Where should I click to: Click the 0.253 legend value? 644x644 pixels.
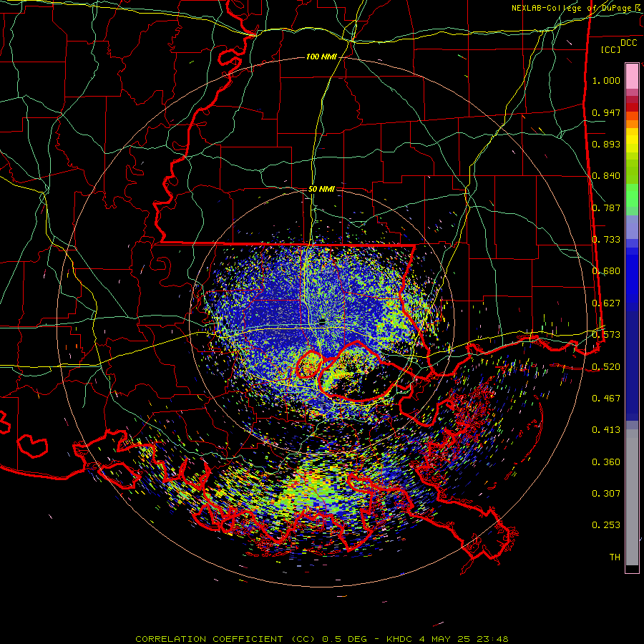(x=606, y=525)
